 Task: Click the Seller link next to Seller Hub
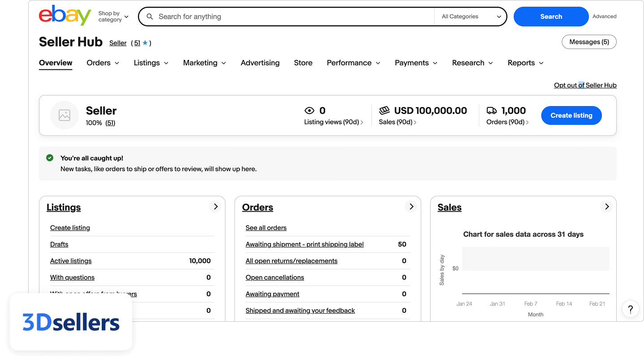click(x=118, y=43)
